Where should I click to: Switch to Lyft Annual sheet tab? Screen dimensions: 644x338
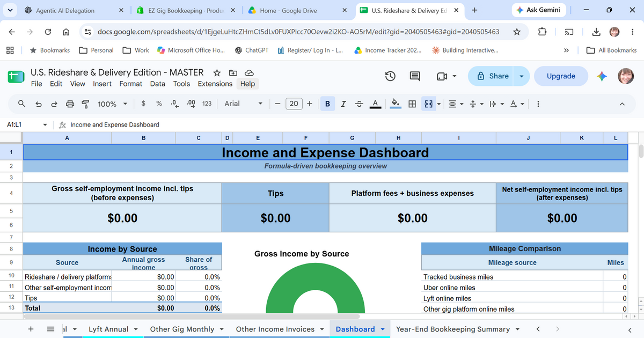[x=108, y=329]
